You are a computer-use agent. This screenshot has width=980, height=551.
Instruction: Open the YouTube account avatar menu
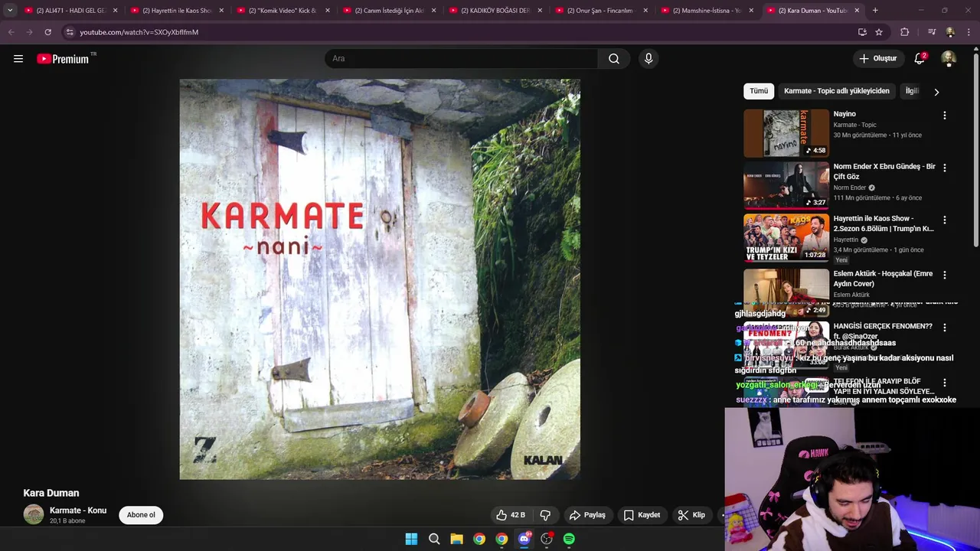click(x=949, y=59)
